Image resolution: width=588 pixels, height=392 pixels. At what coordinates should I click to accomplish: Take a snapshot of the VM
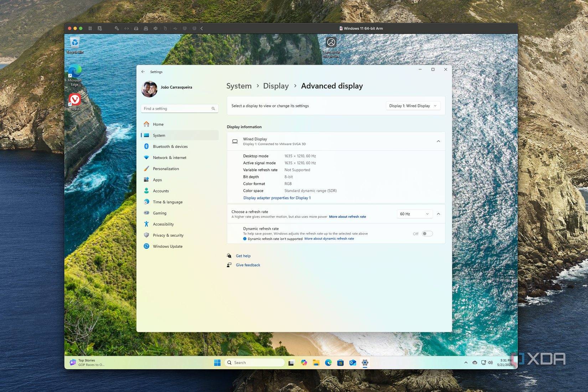[x=100, y=28]
